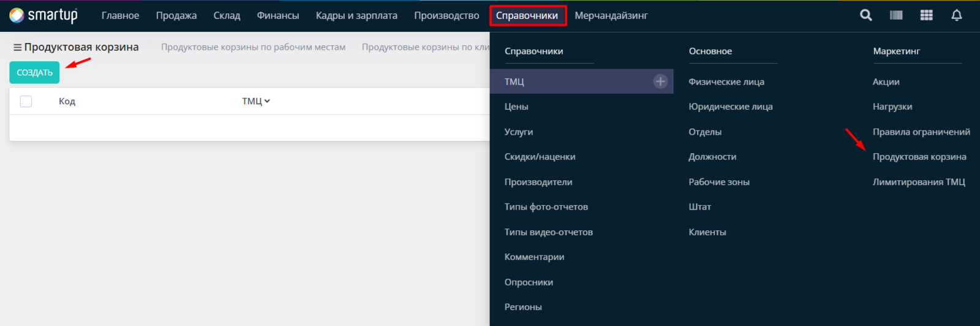Open the Мерчандайзинг menu
Screen dimensions: 980x326
pos(611,15)
